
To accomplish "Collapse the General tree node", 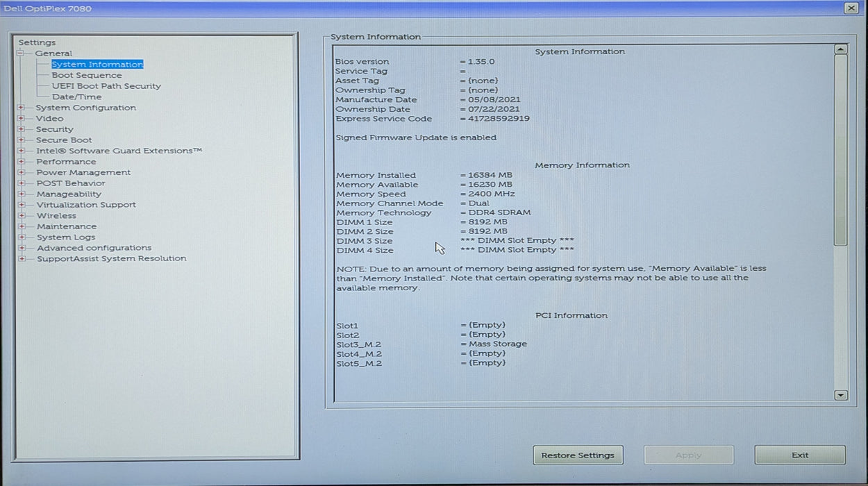I will point(21,53).
